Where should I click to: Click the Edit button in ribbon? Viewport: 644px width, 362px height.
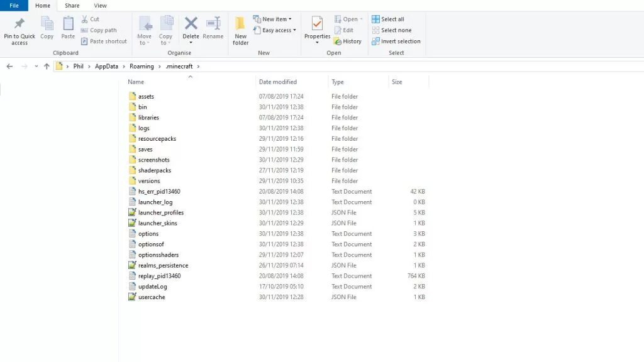click(x=344, y=30)
